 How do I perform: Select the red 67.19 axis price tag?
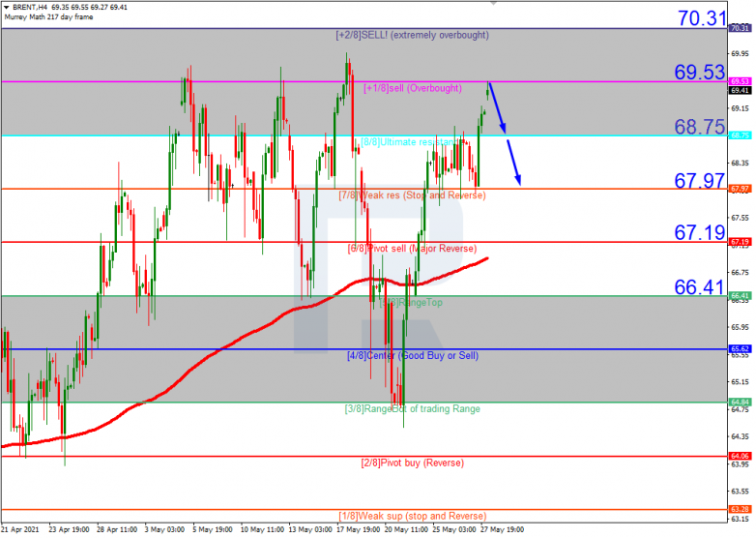[x=741, y=242]
